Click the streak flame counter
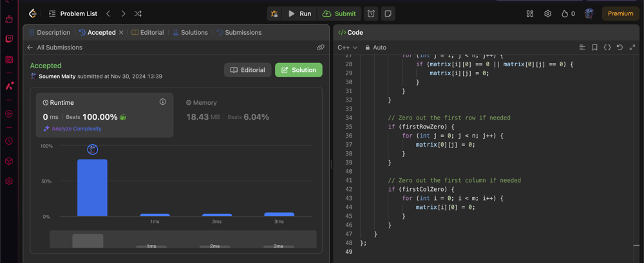Image resolution: width=644 pixels, height=263 pixels. click(568, 14)
